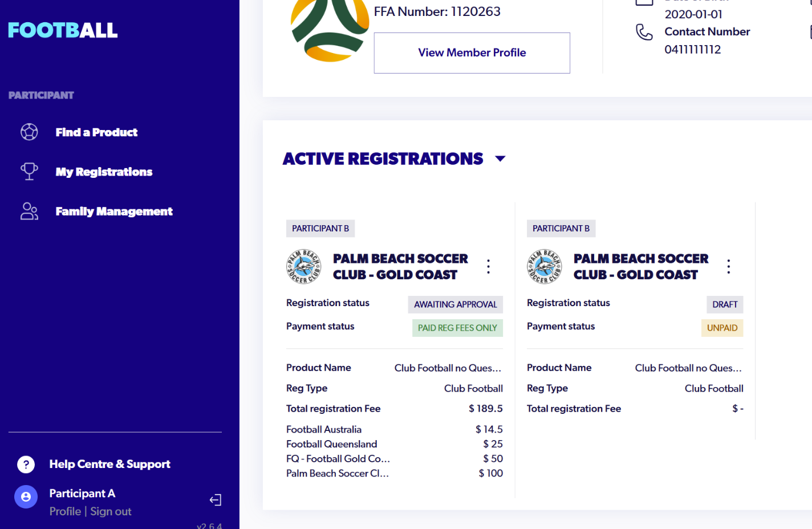Image resolution: width=812 pixels, height=529 pixels.
Task: Open three-dot menu on Awaiting Approval registration
Action: tap(488, 266)
